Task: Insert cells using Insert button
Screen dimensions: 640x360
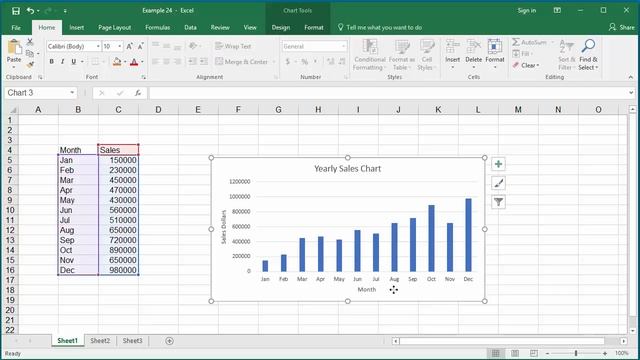Action: click(452, 54)
